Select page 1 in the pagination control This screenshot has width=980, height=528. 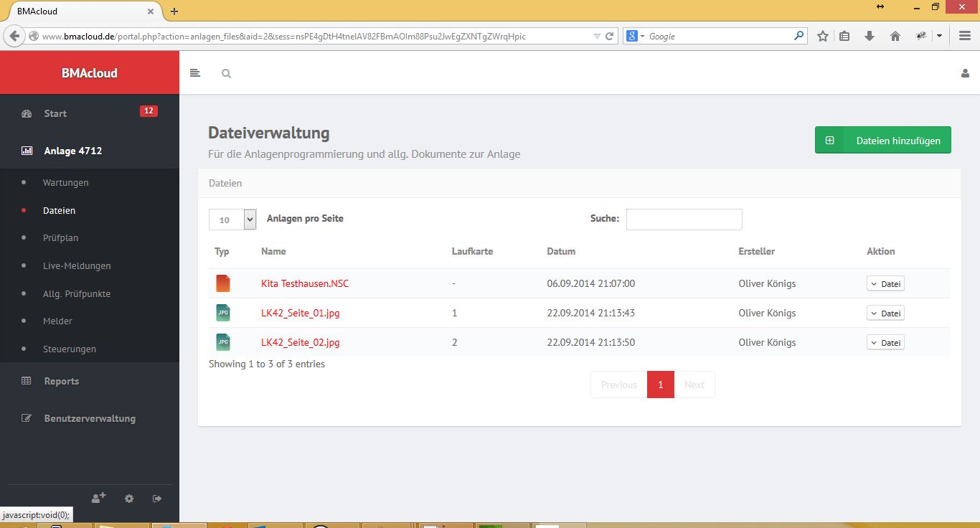660,384
